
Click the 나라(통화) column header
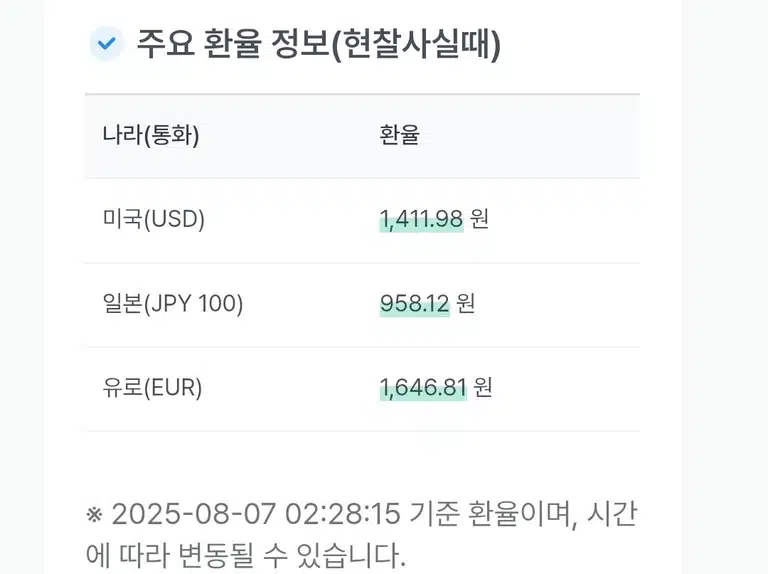151,135
